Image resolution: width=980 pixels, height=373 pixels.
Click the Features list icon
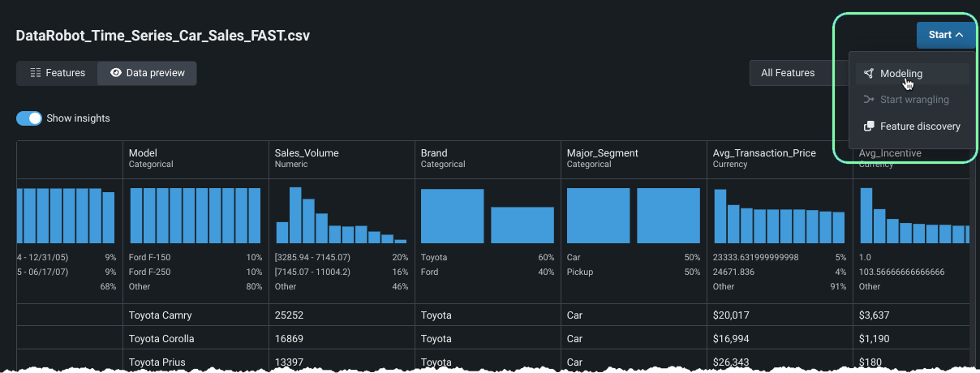36,73
